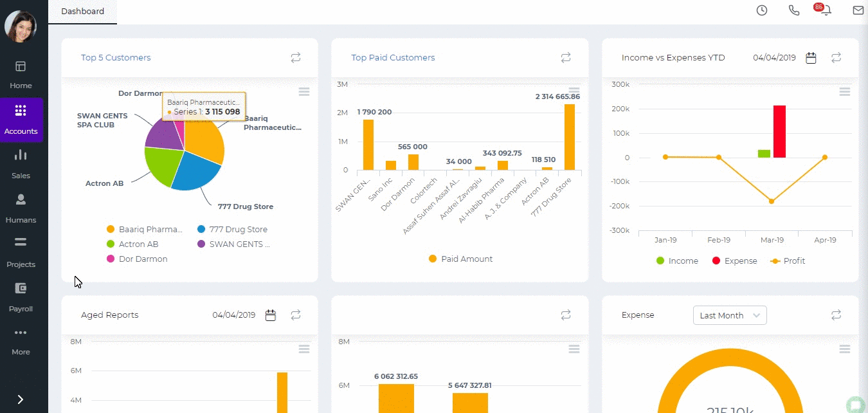Toggle Profit legend series

click(788, 261)
